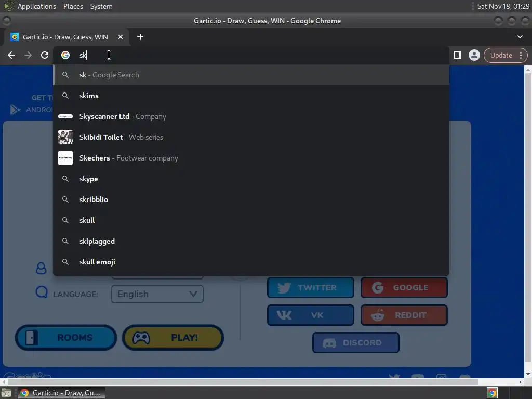Log in with the REDDIT button
Viewport: 532px width, 399px height.
pyautogui.click(x=404, y=315)
